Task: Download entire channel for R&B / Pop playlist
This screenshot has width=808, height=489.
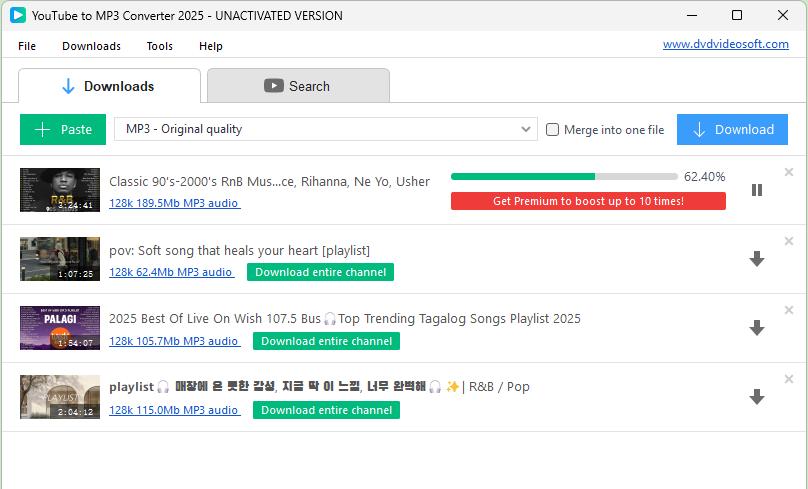Action: [x=326, y=410]
